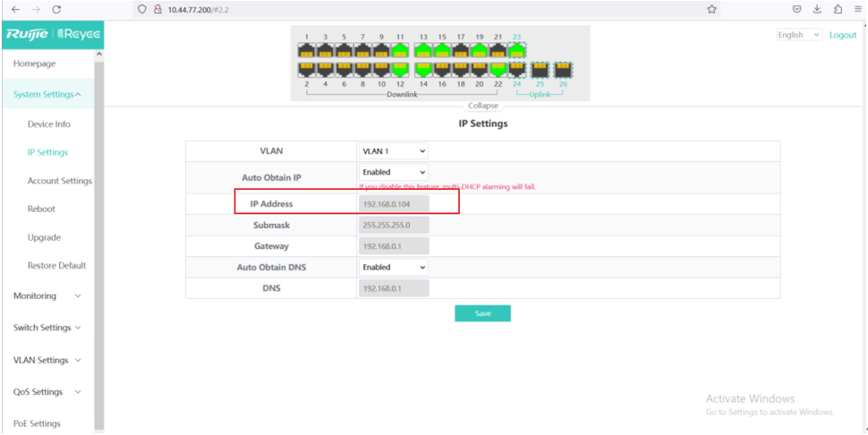Image resolution: width=868 pixels, height=435 pixels.
Task: Open the Firefox downloads icon
Action: (x=817, y=9)
